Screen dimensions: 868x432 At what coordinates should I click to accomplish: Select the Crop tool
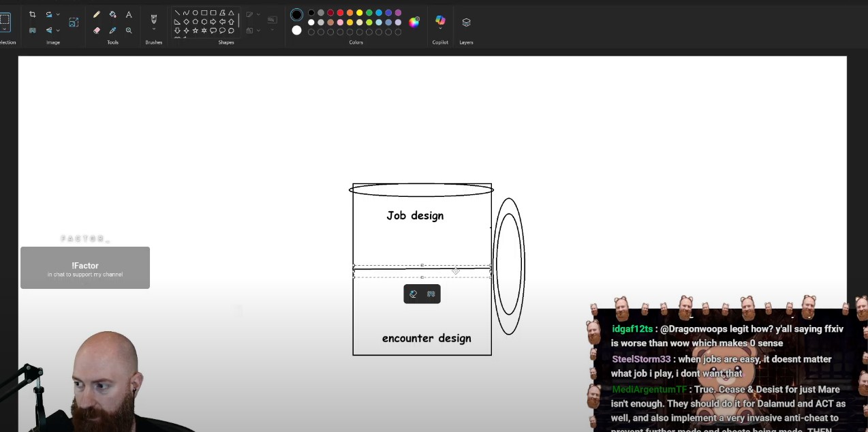click(x=32, y=14)
